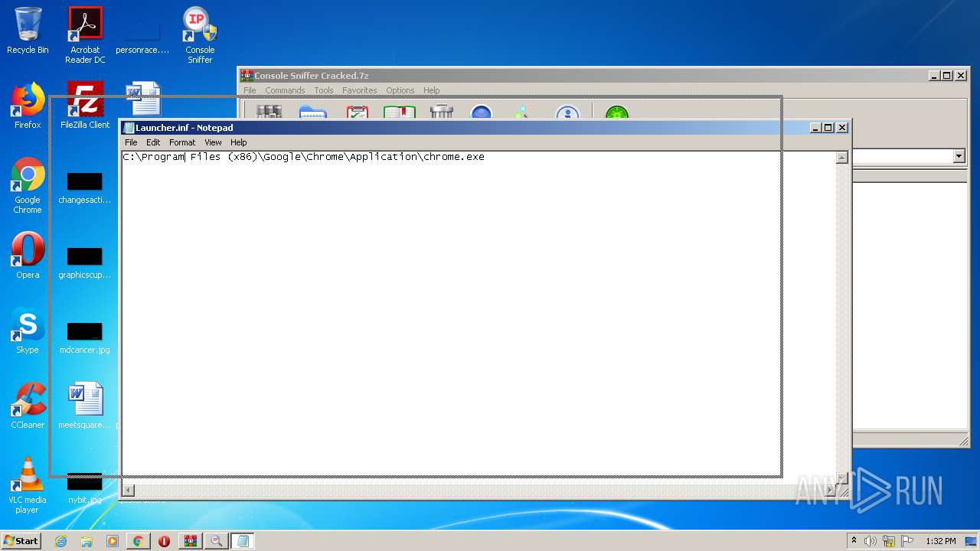The width and height of the screenshot is (980, 551).
Task: Click the chrome.exe path text line
Action: 303,157
